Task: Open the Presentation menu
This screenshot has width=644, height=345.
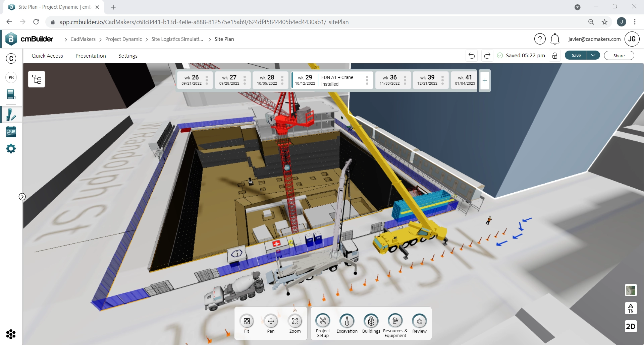Action: pyautogui.click(x=91, y=56)
